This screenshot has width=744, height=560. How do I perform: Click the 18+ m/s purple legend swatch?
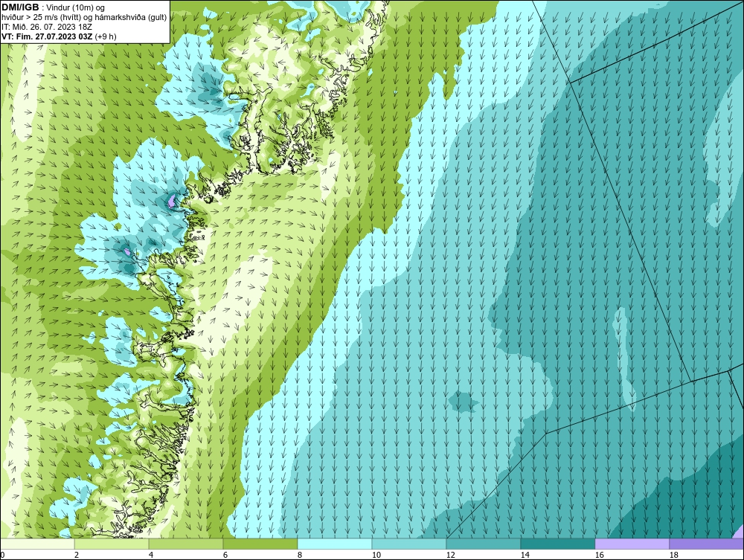tap(707, 544)
